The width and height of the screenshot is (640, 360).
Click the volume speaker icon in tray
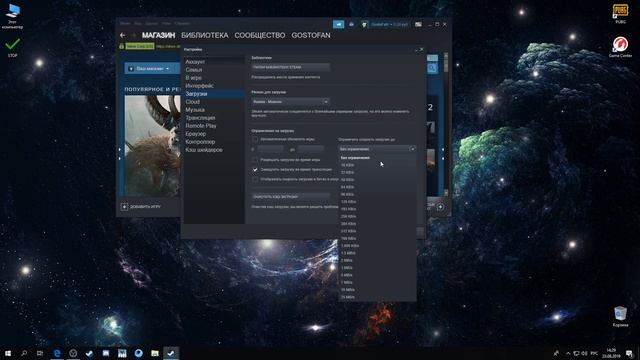pyautogui.click(x=584, y=353)
